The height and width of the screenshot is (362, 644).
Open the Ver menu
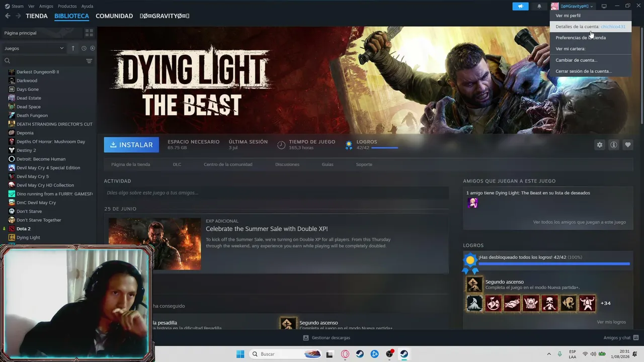pos(31,6)
